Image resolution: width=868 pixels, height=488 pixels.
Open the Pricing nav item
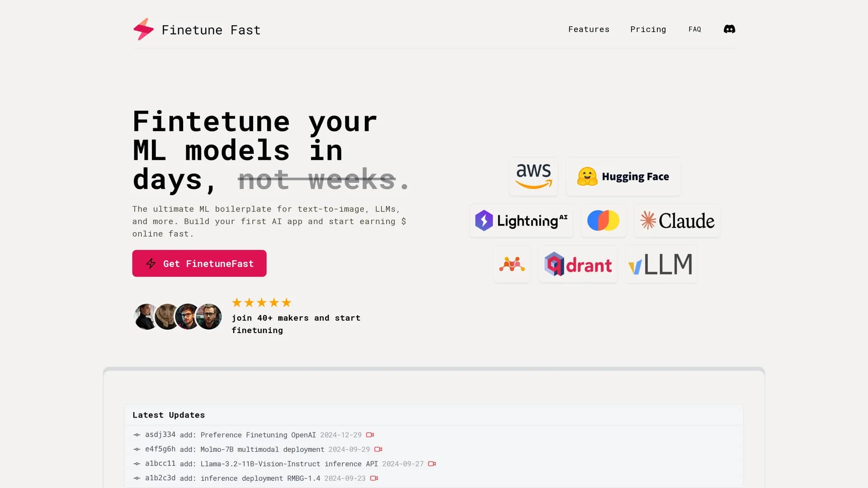648,29
